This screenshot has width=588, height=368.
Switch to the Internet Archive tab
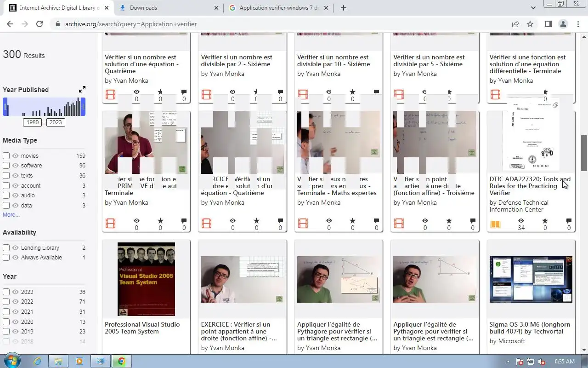(x=60, y=8)
